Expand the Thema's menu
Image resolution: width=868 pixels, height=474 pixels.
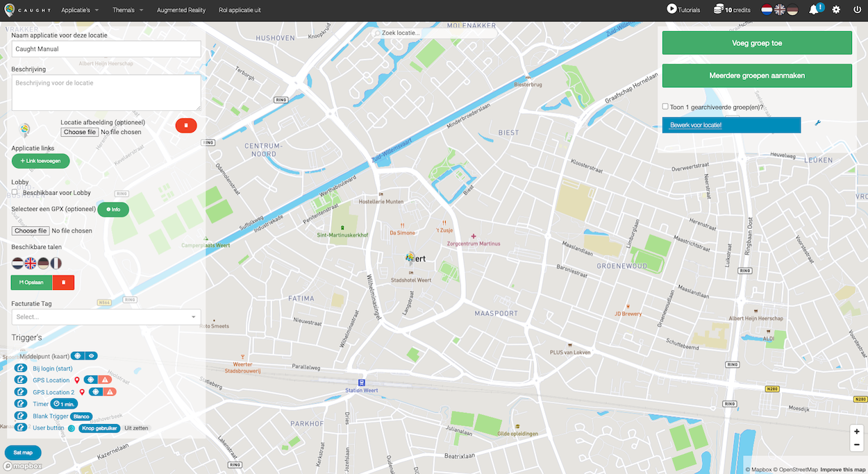point(127,10)
